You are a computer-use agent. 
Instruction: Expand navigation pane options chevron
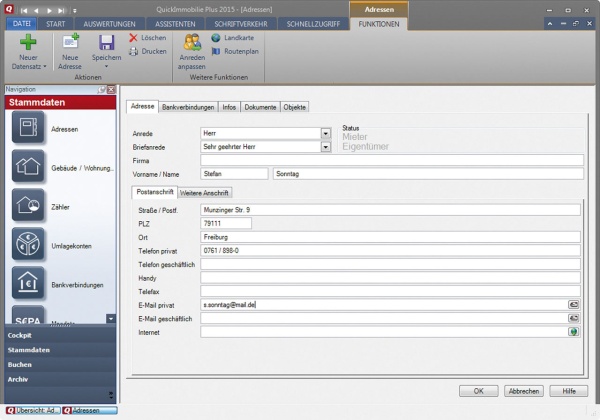pyautogui.click(x=111, y=395)
